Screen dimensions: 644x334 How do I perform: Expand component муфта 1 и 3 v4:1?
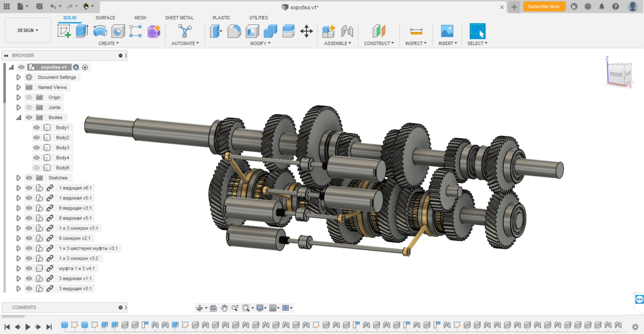pyautogui.click(x=18, y=268)
